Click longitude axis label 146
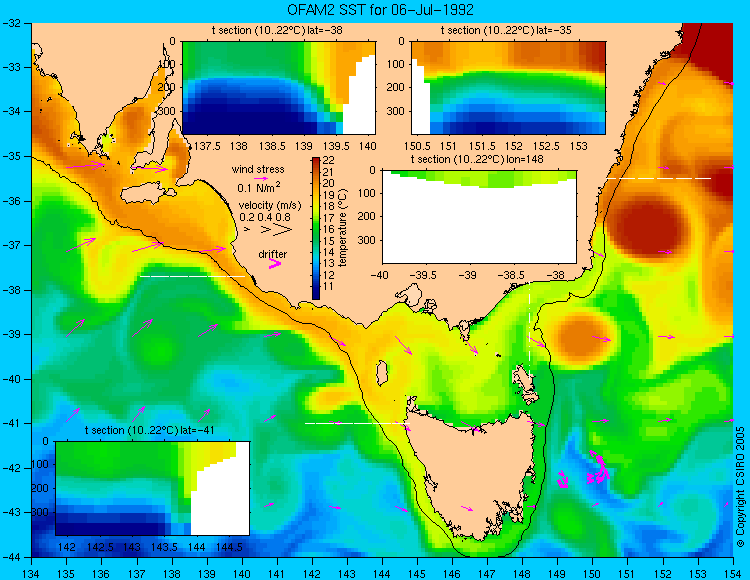This screenshot has height=580, width=750. pyautogui.click(x=452, y=573)
